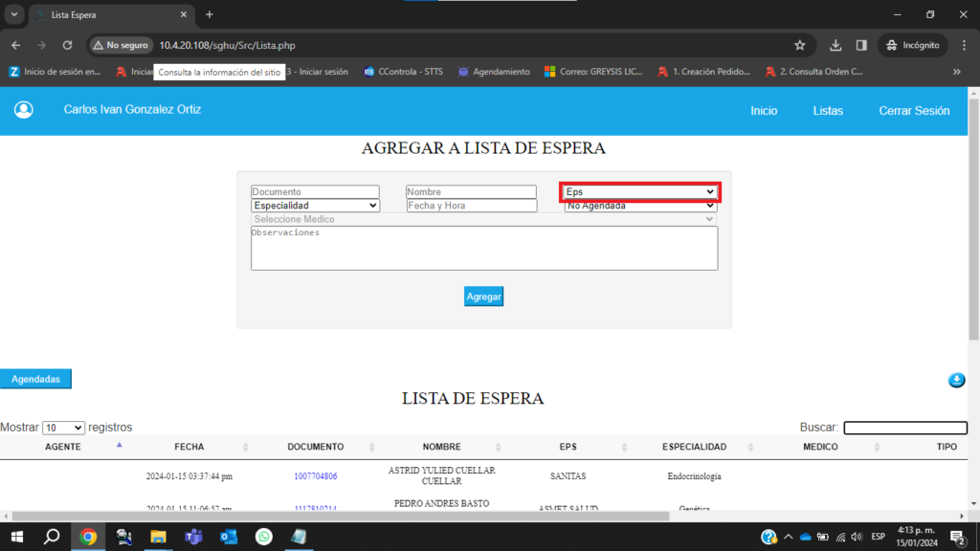Screen dimensions: 980x551
Task: Focus the Buscar search field
Action: coord(904,428)
